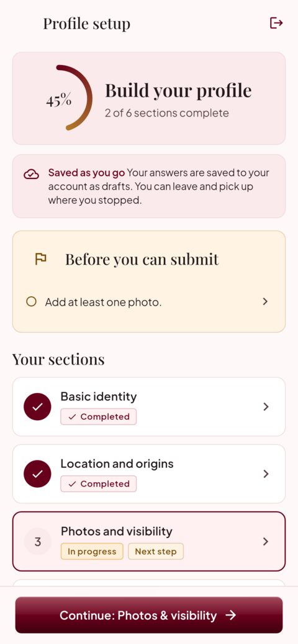298x644 pixels.
Task: Click the In progress tag
Action: tap(92, 552)
